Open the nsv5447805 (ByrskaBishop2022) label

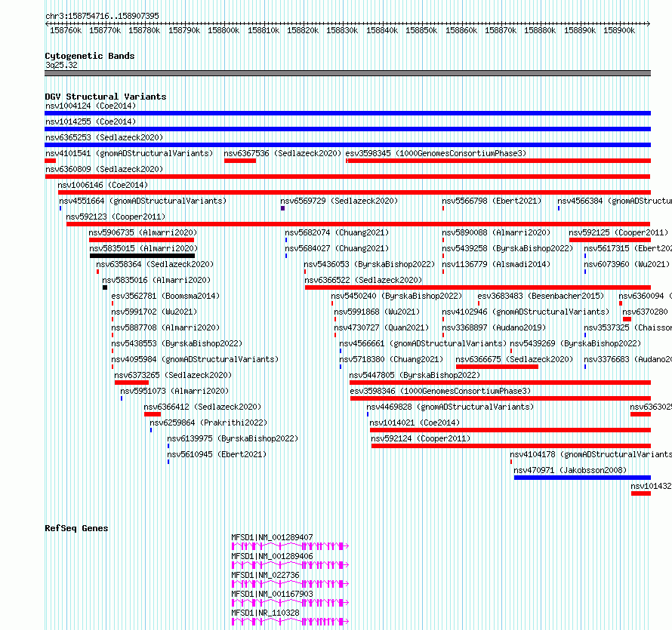[415, 375]
